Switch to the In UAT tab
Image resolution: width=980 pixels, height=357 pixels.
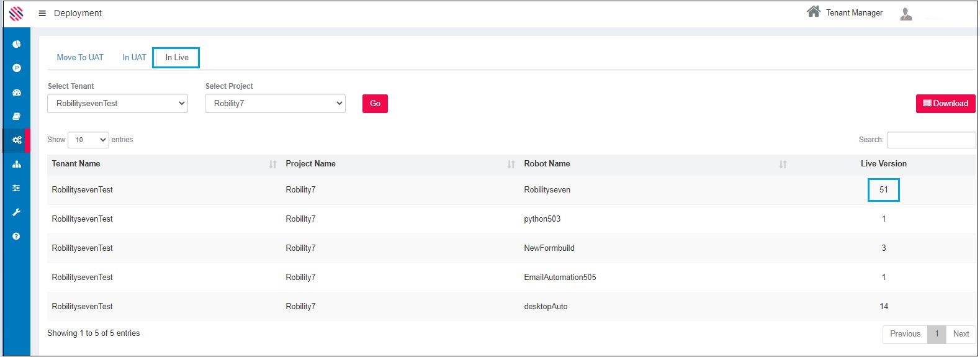pos(134,58)
